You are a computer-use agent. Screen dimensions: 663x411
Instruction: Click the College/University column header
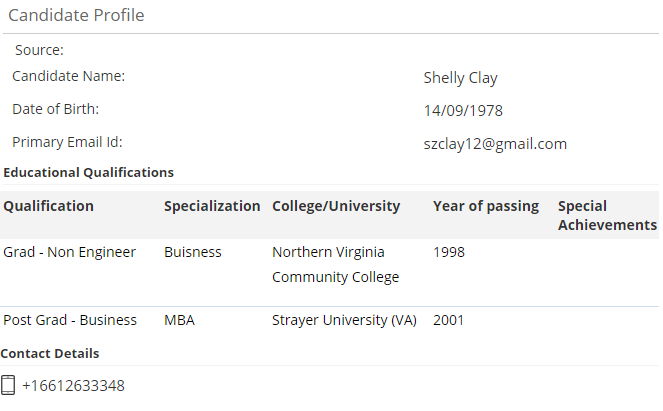[x=336, y=206]
